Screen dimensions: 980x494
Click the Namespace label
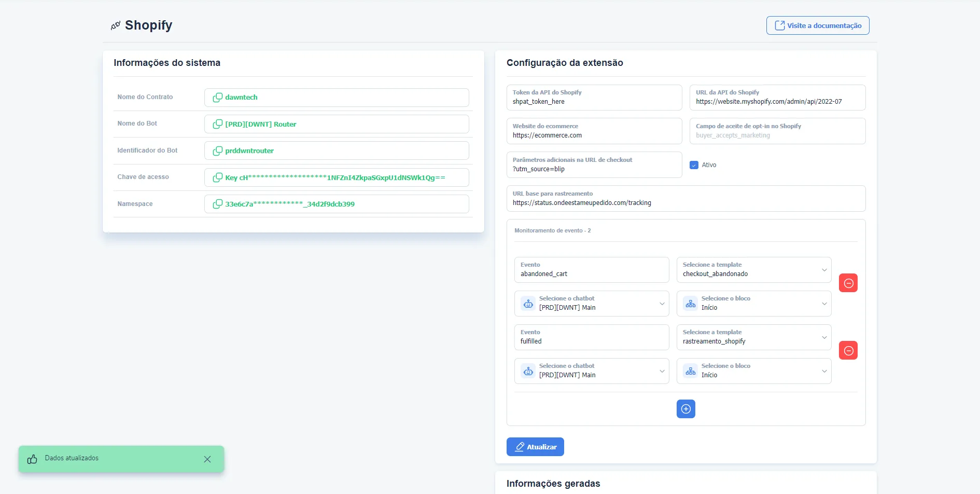click(135, 204)
